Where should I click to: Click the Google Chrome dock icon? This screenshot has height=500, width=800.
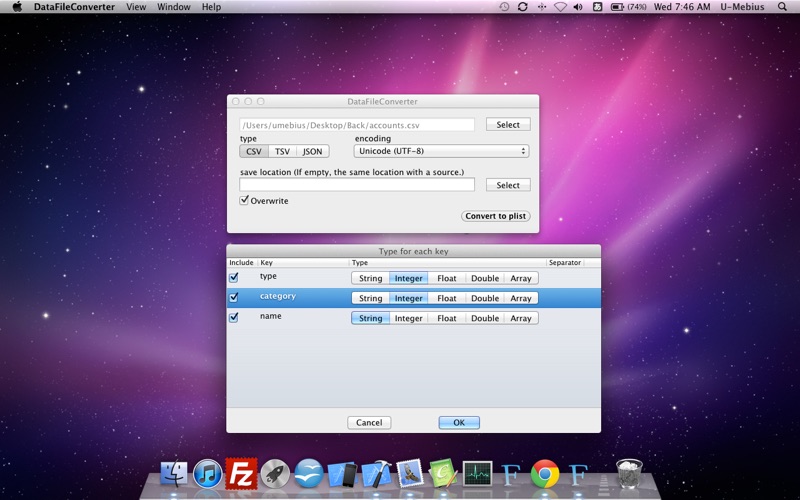click(544, 473)
